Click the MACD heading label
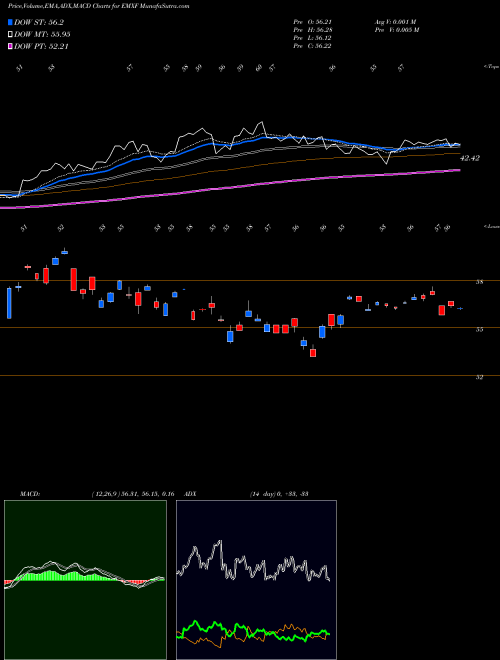This screenshot has width=500, height=660. point(29,494)
